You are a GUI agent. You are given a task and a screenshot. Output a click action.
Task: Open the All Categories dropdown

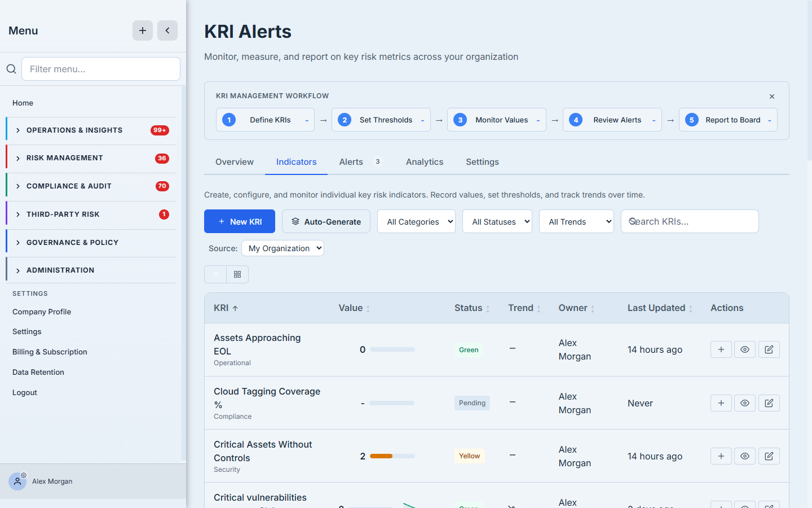[417, 222]
